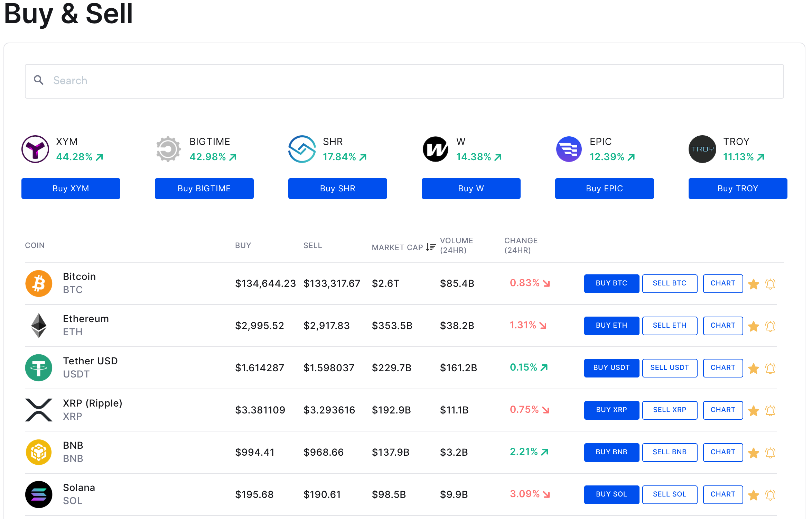Click the BUY BTC button
Screen dimensions: 812x519
(x=612, y=283)
